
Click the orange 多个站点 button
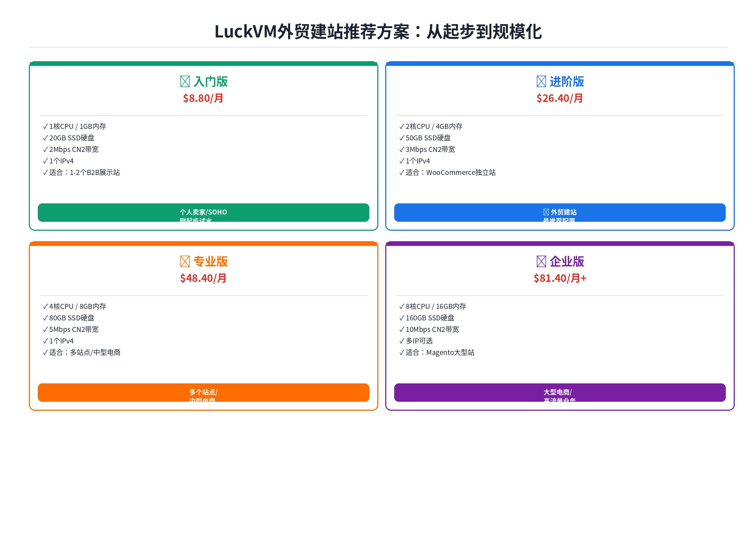coord(203,392)
